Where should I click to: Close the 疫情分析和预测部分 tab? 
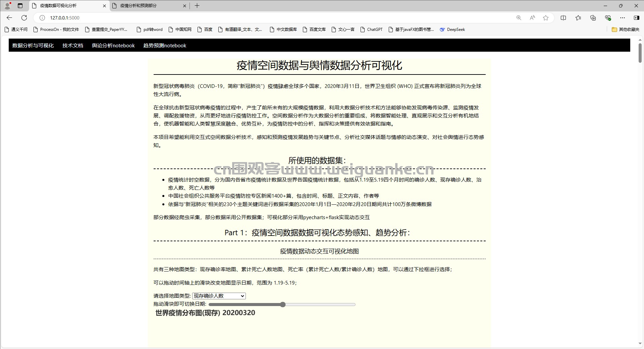[184, 6]
